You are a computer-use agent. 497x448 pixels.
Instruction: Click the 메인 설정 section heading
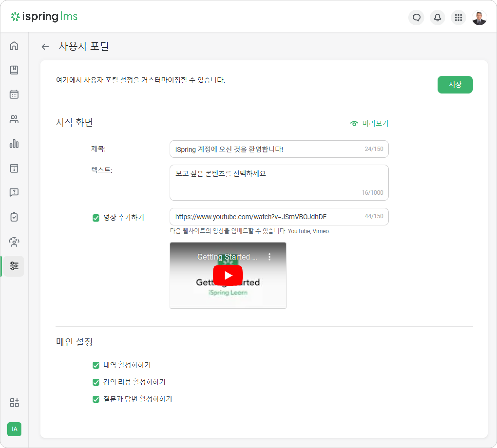point(74,342)
